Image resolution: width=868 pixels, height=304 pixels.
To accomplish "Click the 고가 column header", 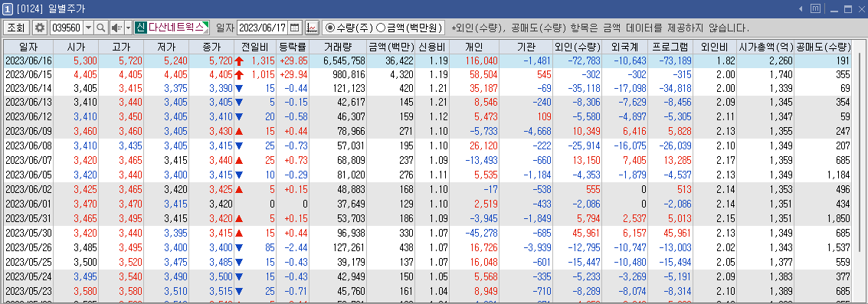I will pyautogui.click(x=121, y=47).
